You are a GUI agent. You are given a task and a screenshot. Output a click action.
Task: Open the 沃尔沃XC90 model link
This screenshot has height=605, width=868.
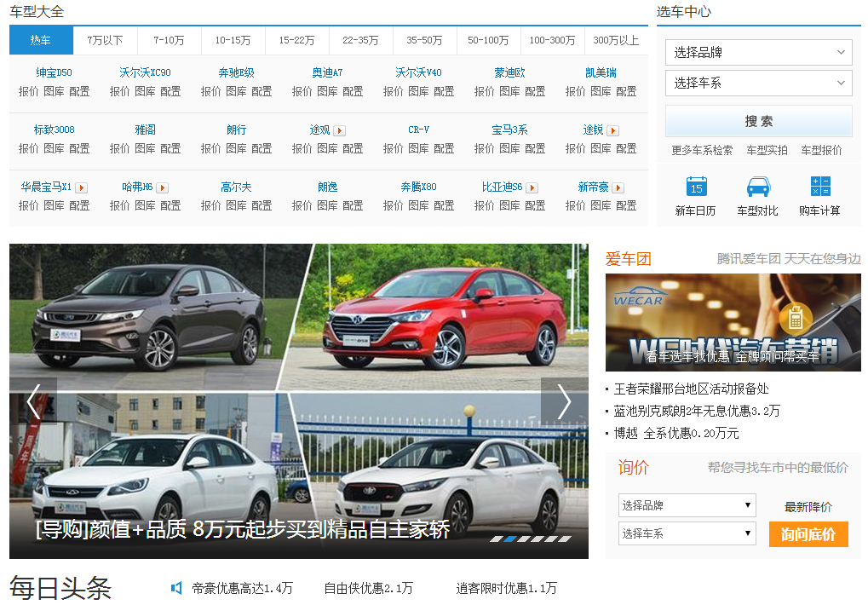(x=145, y=72)
